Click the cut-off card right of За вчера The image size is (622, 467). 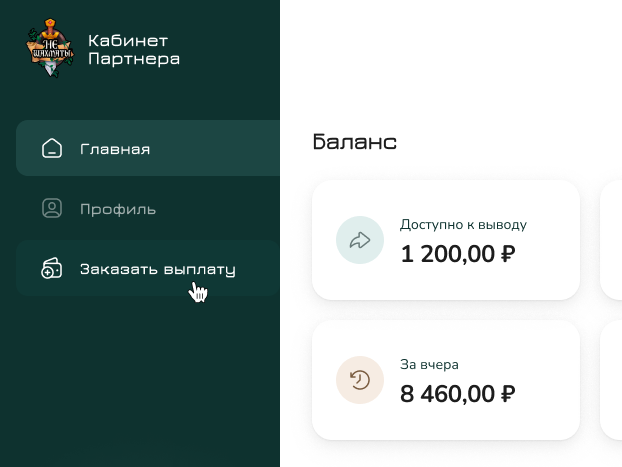tap(611, 380)
